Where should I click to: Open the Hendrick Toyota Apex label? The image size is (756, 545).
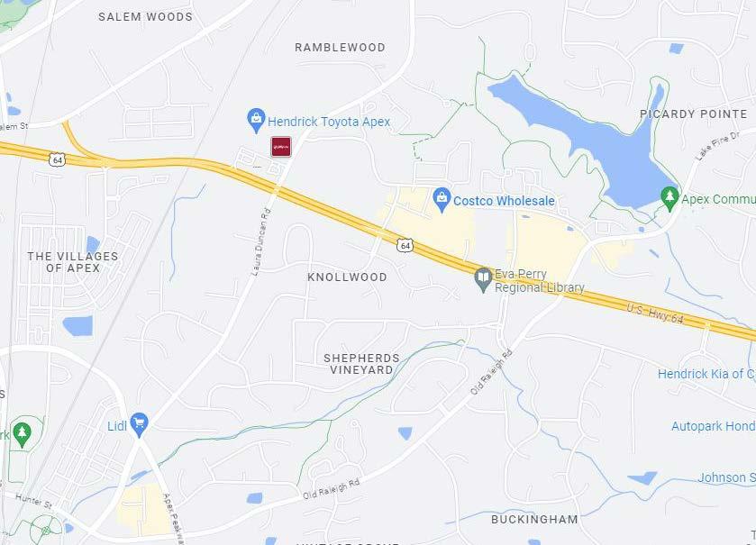pyautogui.click(x=329, y=122)
